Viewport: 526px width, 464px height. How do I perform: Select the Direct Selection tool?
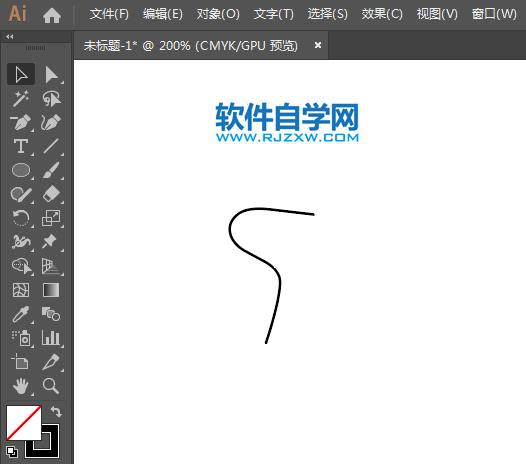[x=51, y=74]
